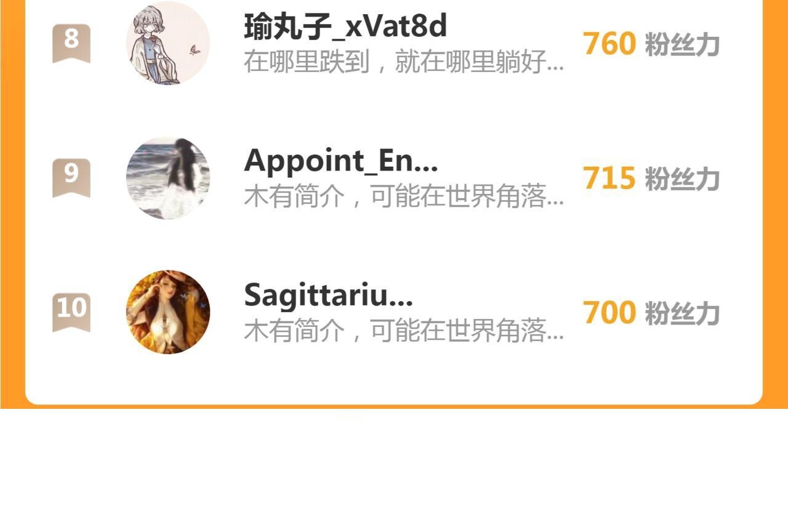Click 粉丝力 label beside 715
788x532 pixels.
(682, 179)
